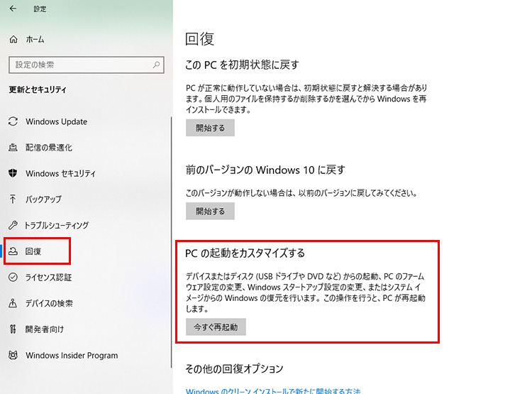The height and width of the screenshot is (394, 532).
Task: Click the ライセンス認証 checkmark icon
Action: pos(13,278)
